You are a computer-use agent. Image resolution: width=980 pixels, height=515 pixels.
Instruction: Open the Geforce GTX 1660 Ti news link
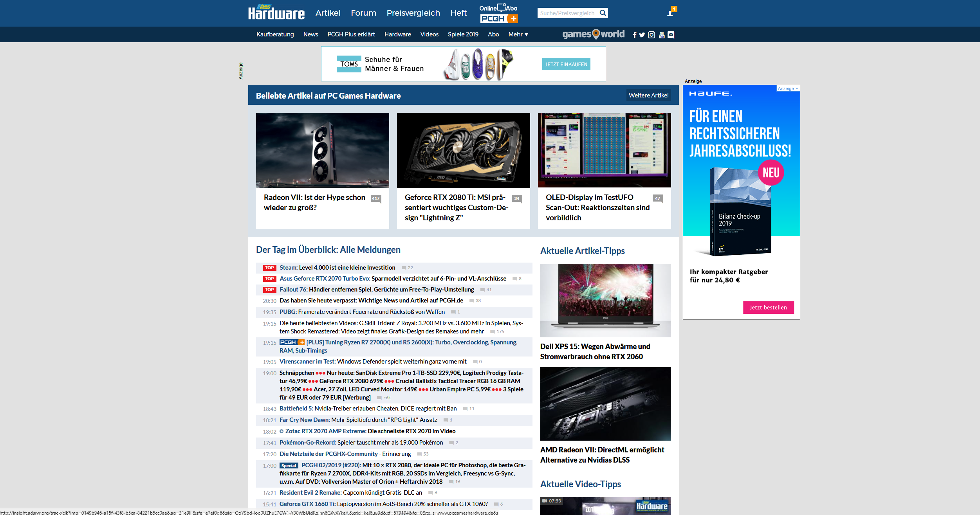(x=384, y=504)
